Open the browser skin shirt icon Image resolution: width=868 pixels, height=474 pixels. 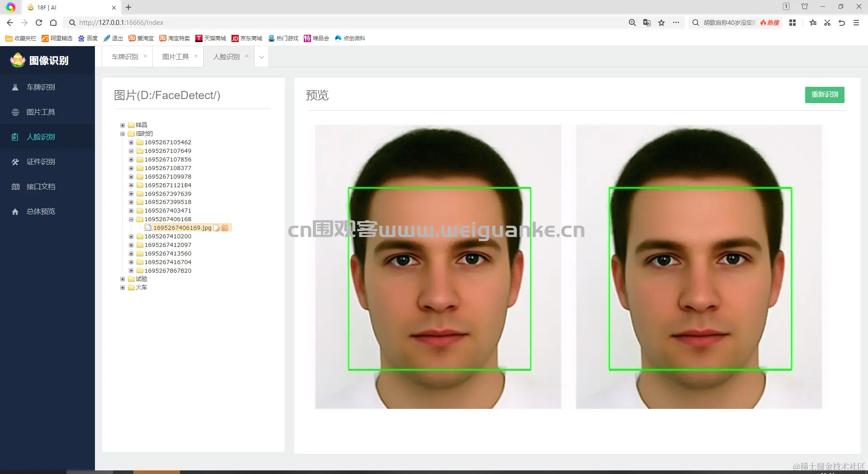(805, 6)
